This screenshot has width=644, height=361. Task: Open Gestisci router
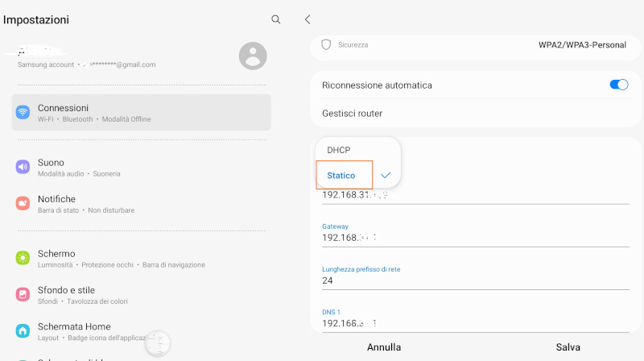point(353,114)
